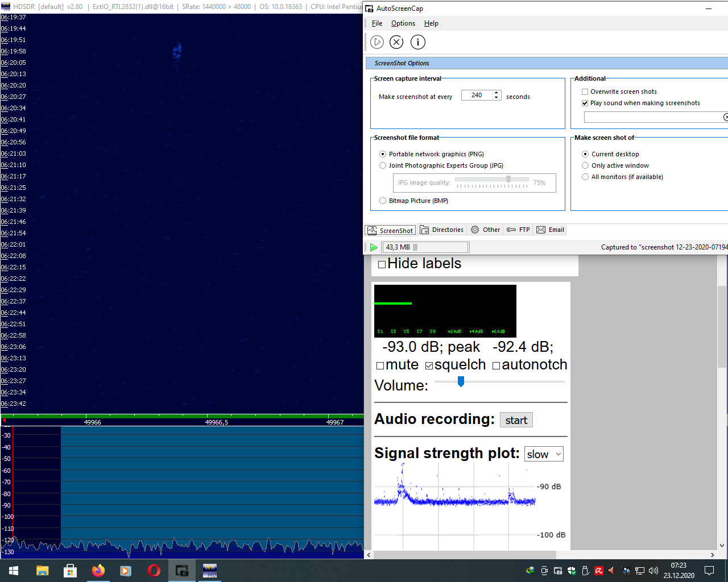Viewport: 728px width, 582px height.
Task: Enable the autonotch checkbox
Action: click(x=497, y=365)
